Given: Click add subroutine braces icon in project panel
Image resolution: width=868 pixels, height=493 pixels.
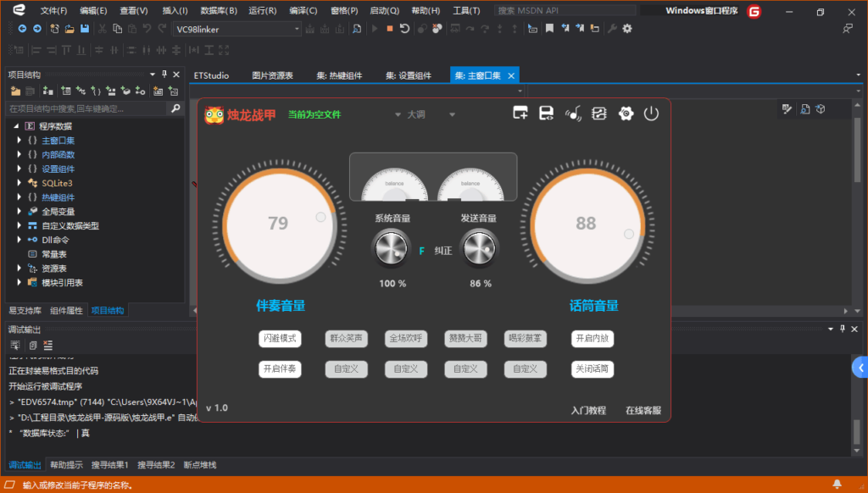Looking at the screenshot, I should [96, 91].
